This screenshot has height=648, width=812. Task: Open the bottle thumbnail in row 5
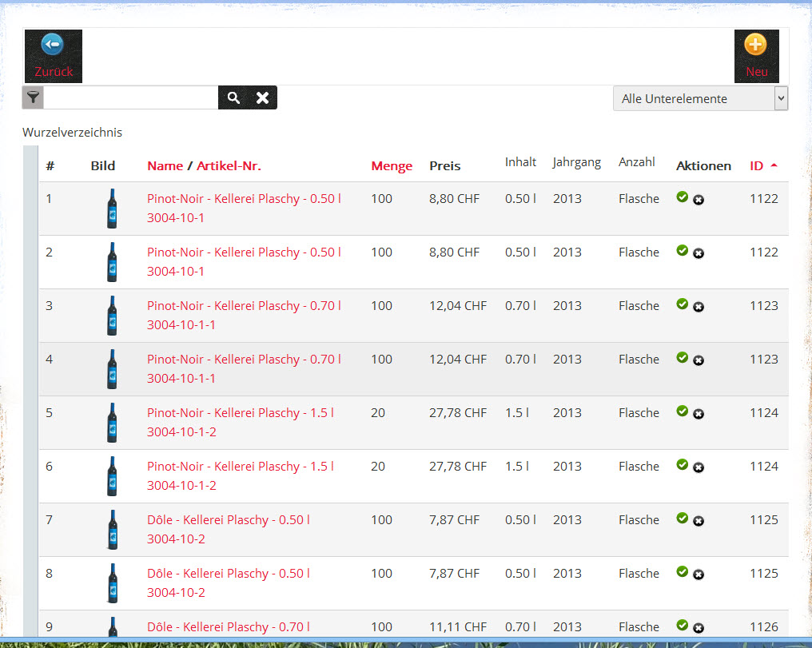click(x=112, y=423)
